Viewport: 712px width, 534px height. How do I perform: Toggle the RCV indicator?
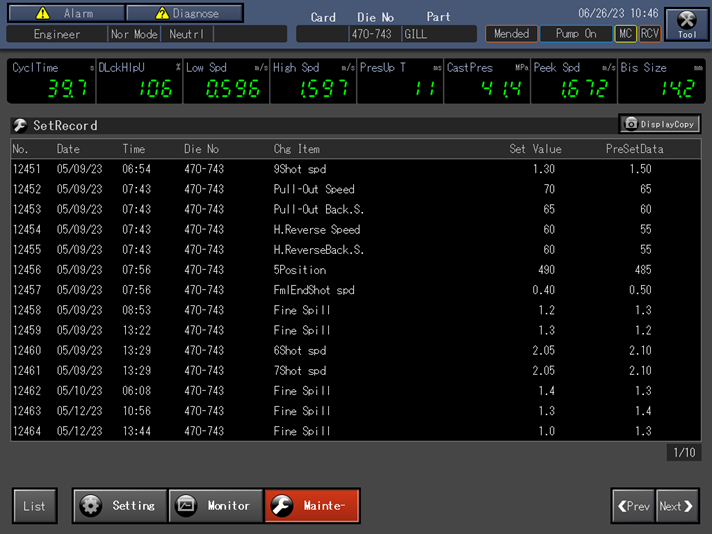[x=650, y=34]
